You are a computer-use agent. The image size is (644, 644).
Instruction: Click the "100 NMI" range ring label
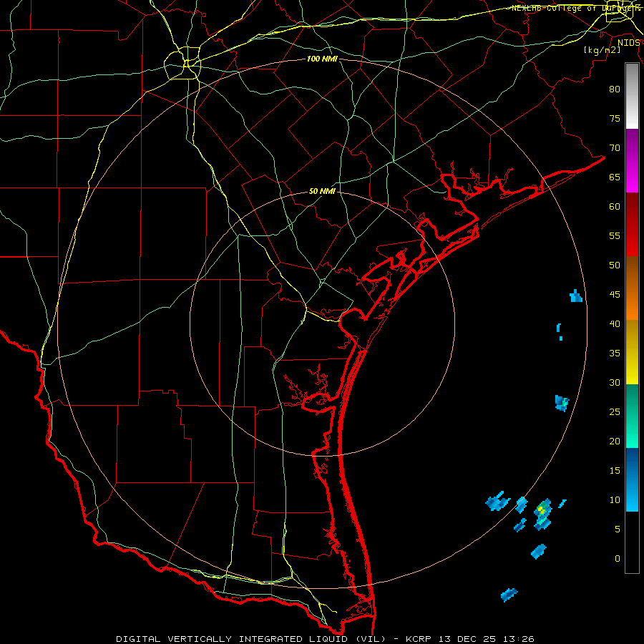tap(322, 59)
